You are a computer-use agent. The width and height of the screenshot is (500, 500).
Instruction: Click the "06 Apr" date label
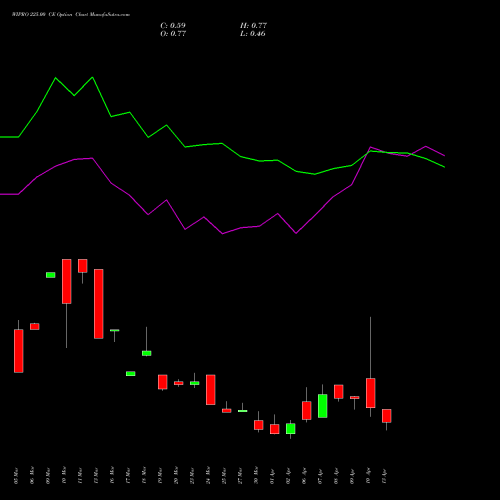[x=304, y=476]
